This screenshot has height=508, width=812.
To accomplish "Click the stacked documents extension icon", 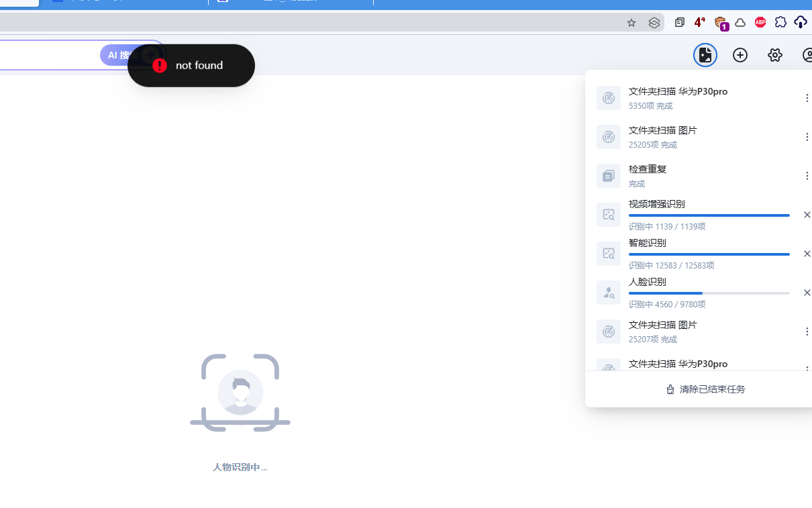I will click(x=680, y=22).
